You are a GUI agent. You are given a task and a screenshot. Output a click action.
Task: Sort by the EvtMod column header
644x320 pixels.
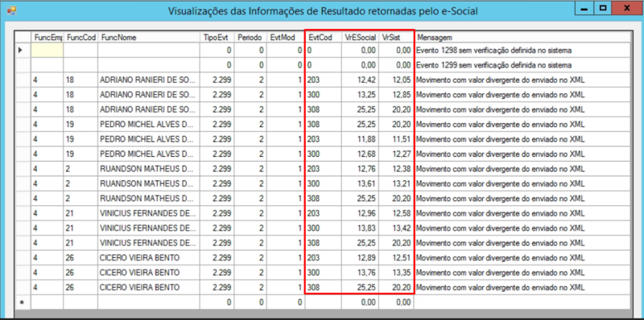[285, 37]
